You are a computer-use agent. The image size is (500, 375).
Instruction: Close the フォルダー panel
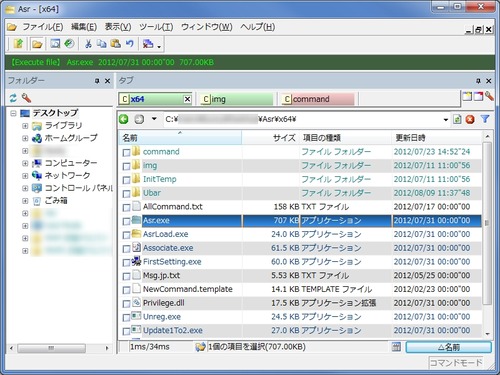pos(107,81)
